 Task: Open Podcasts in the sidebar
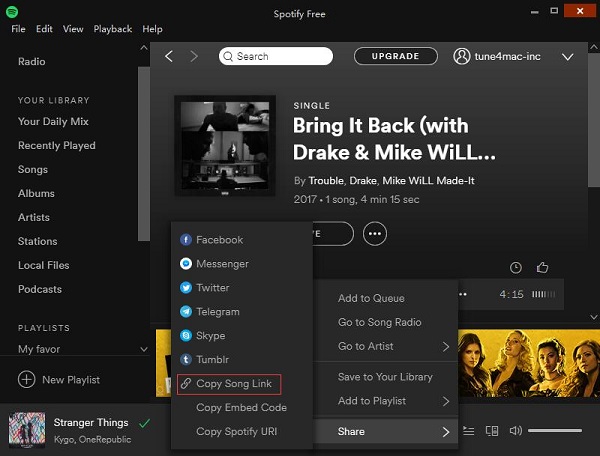pyautogui.click(x=40, y=289)
